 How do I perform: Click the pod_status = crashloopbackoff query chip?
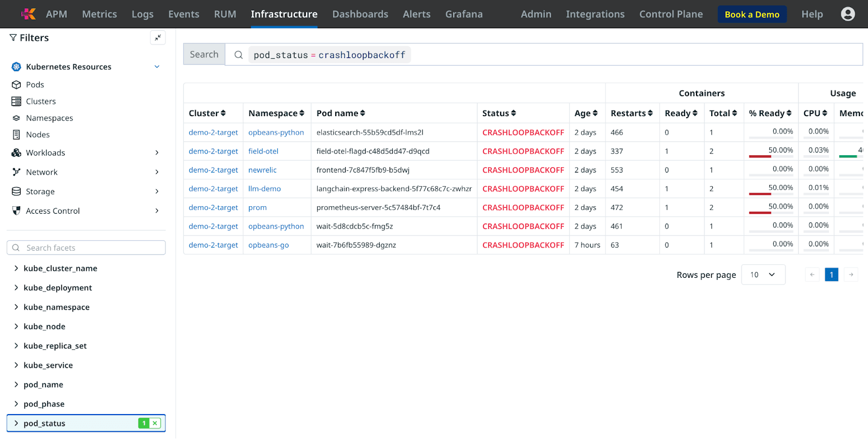pyautogui.click(x=329, y=55)
